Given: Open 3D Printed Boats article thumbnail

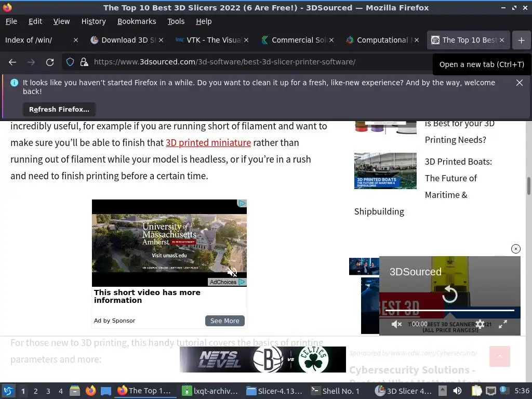Looking at the screenshot, I should click(x=385, y=170).
